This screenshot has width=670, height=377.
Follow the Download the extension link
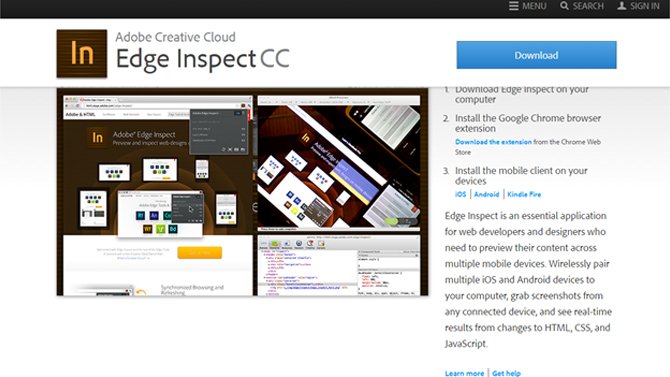[493, 142]
